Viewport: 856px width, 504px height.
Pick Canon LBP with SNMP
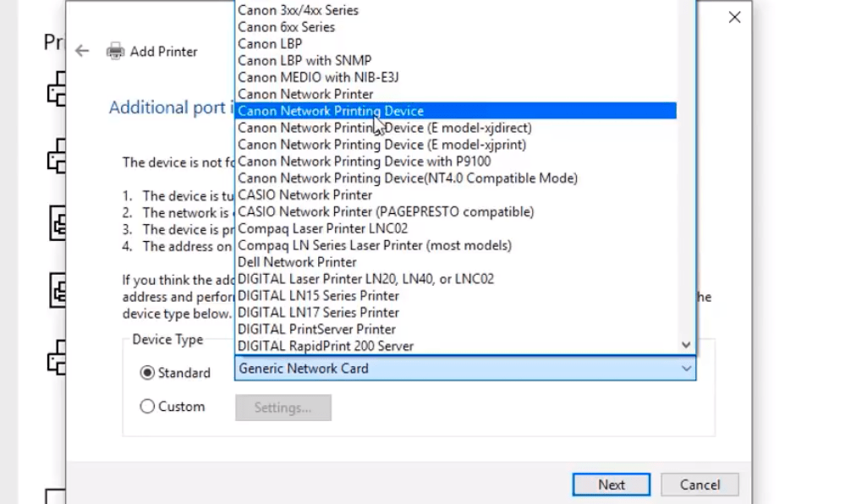456,61
